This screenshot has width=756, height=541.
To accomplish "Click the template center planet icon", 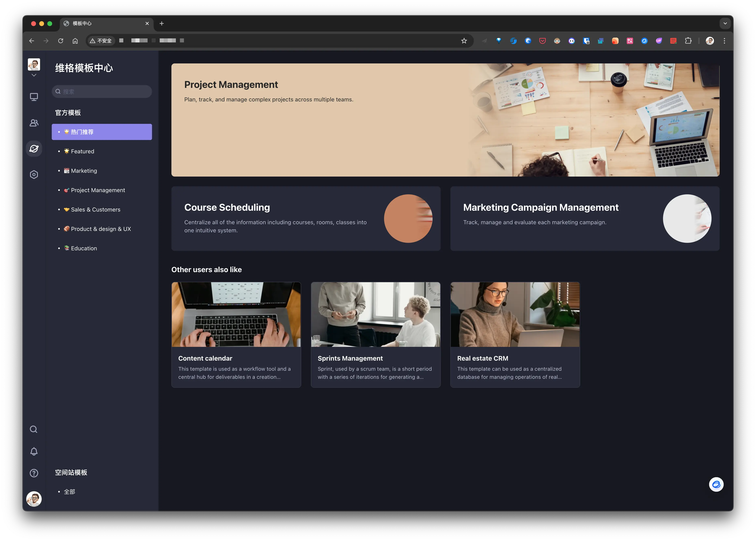I will tap(34, 148).
